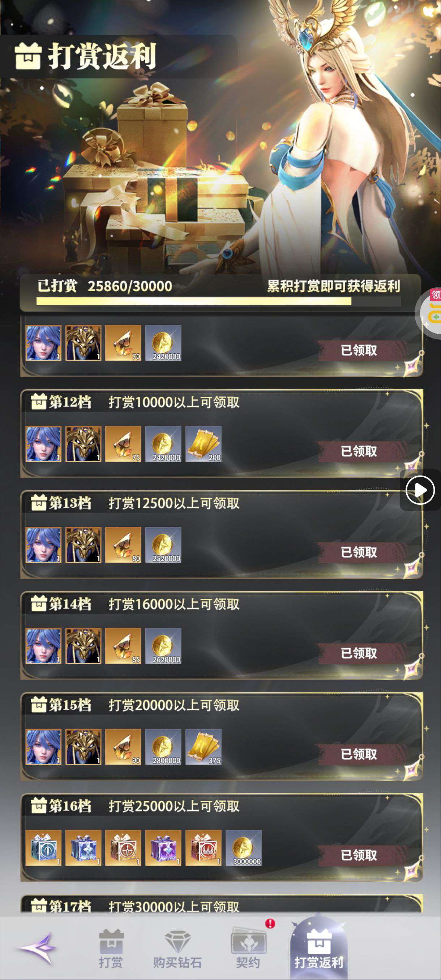Viewport: 441px width, 980px height.
Task: Tap the 已打赏 25860/30000 progress bar
Action: coord(219,301)
